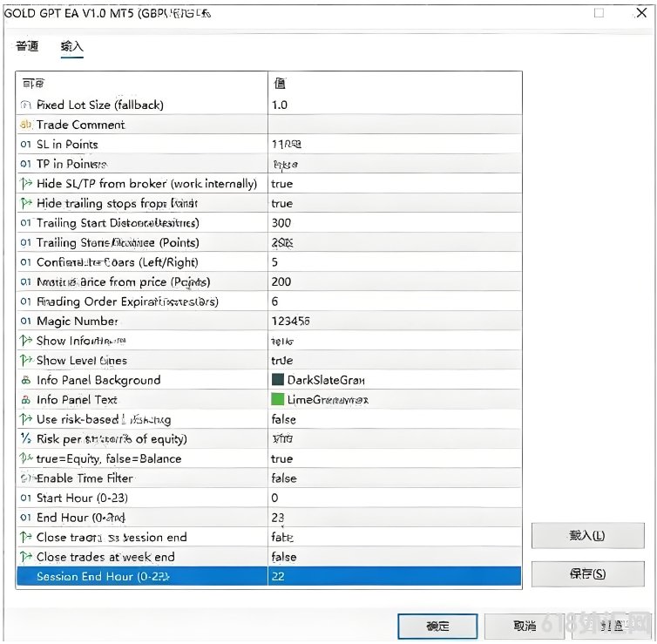Switch to the 普通 tab
Image resolution: width=657 pixels, height=644 pixels.
27,45
